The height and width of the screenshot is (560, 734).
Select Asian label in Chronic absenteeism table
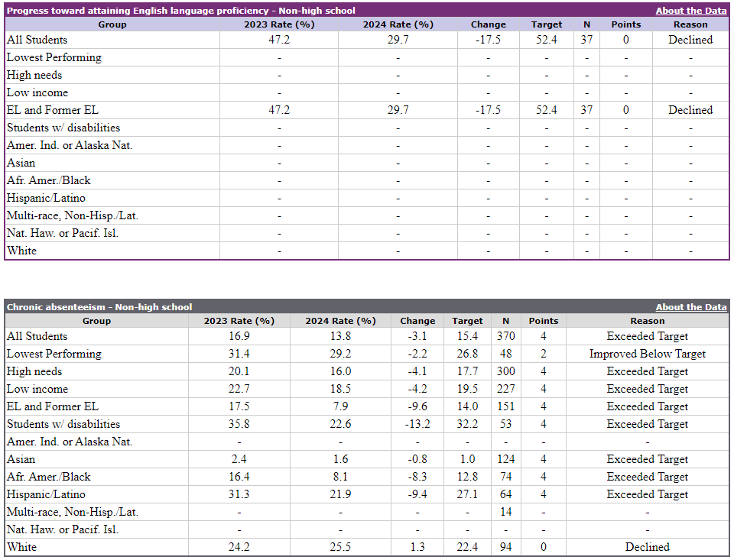21,459
